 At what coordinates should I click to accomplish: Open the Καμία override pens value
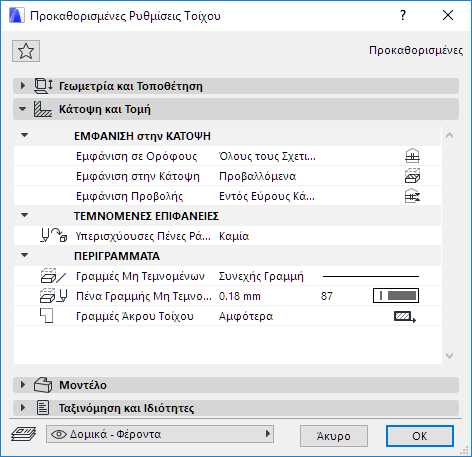234,236
